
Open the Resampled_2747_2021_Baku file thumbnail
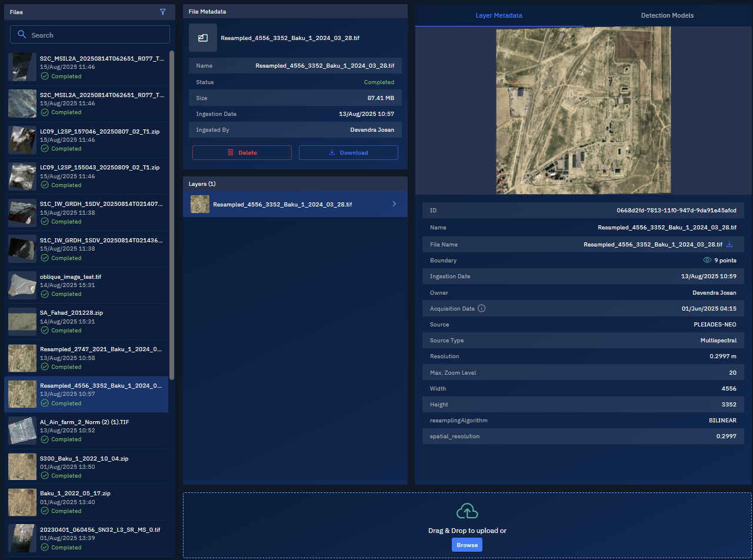click(22, 358)
